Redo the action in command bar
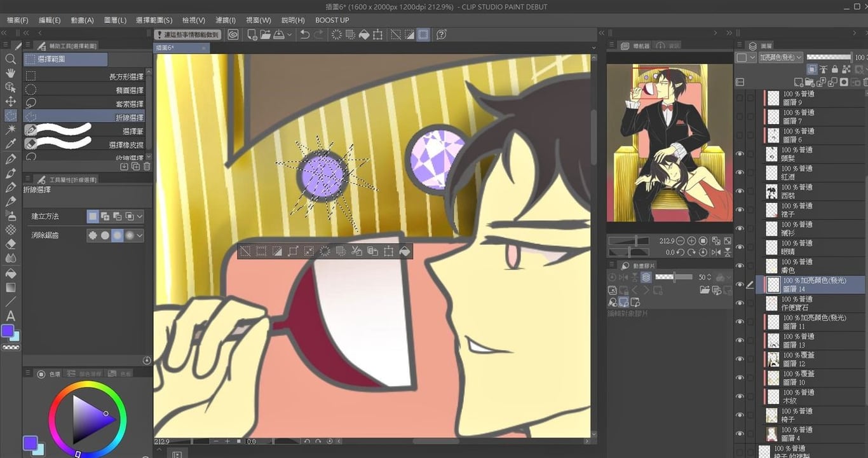The height and width of the screenshot is (458, 868). point(318,34)
